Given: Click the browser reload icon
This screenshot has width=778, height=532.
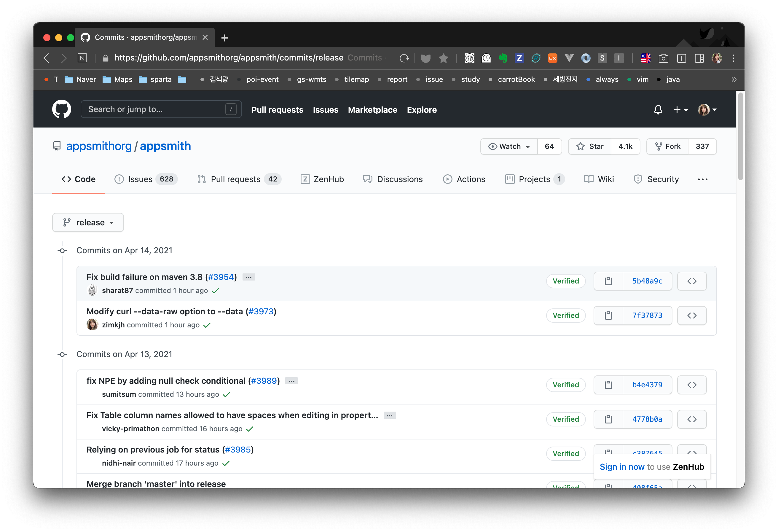Looking at the screenshot, I should (x=404, y=58).
